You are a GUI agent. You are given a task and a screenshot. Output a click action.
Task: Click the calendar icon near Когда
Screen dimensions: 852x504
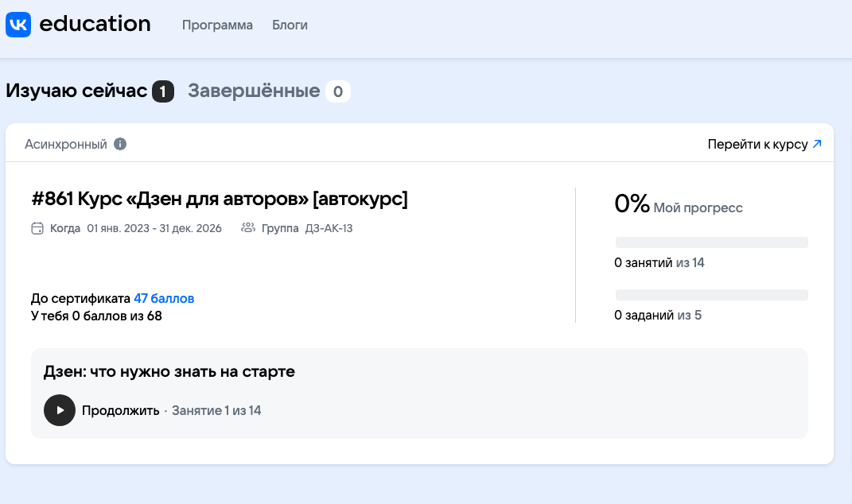[x=37, y=228]
